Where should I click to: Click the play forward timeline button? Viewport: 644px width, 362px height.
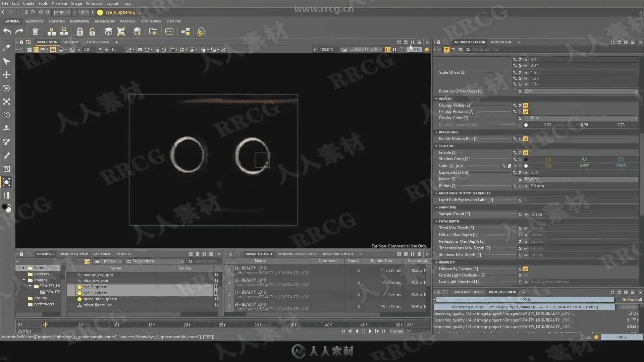[370, 331]
